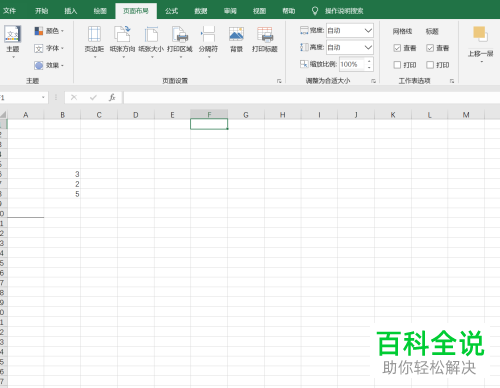The image size is (500, 388).
Task: Click the height icon beside 高度
Action: [304, 47]
